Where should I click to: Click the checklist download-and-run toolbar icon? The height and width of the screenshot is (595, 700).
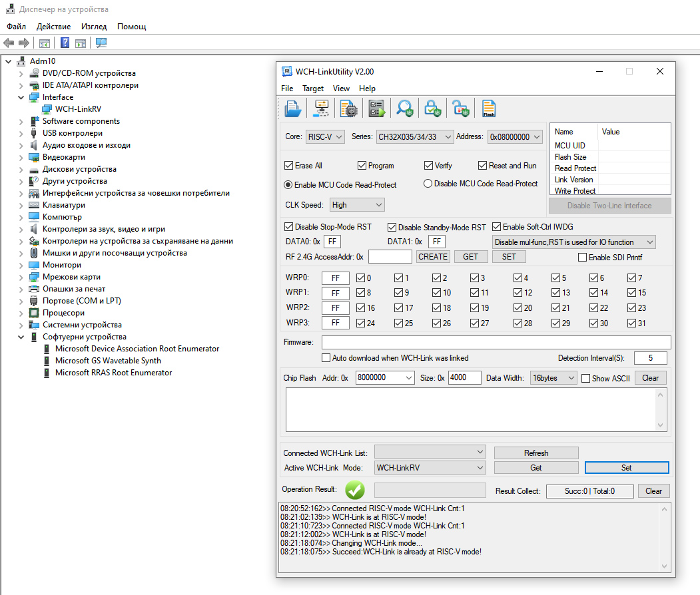tap(377, 108)
